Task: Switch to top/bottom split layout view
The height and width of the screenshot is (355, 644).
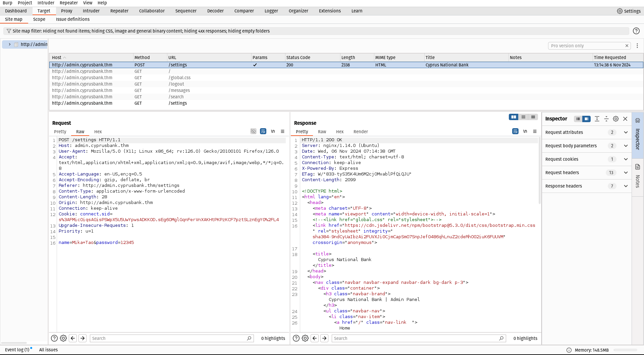Action: 523,117
